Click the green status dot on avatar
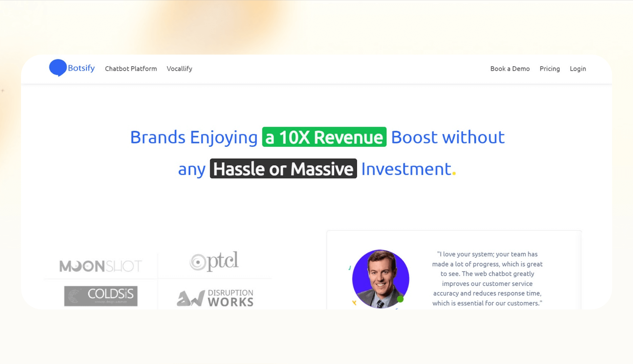This screenshot has height=364, width=633. pyautogui.click(x=400, y=299)
